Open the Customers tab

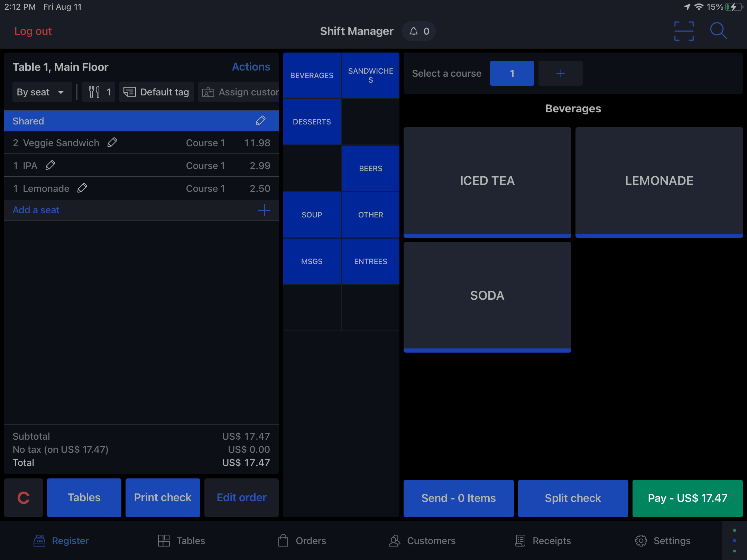422,540
